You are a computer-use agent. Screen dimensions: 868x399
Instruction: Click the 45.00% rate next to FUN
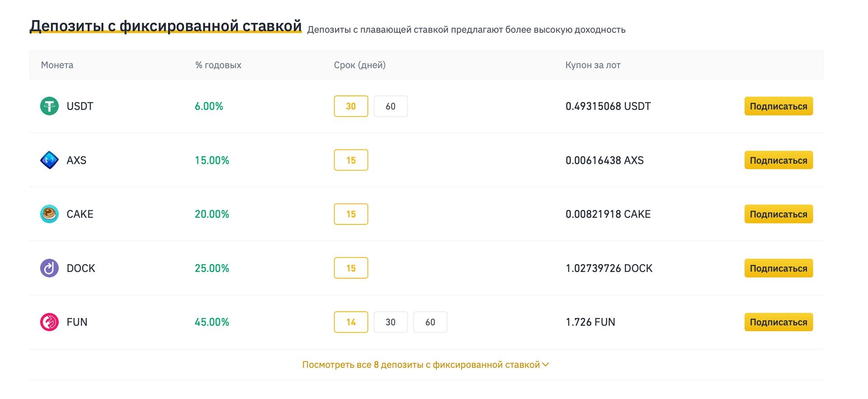(x=212, y=322)
